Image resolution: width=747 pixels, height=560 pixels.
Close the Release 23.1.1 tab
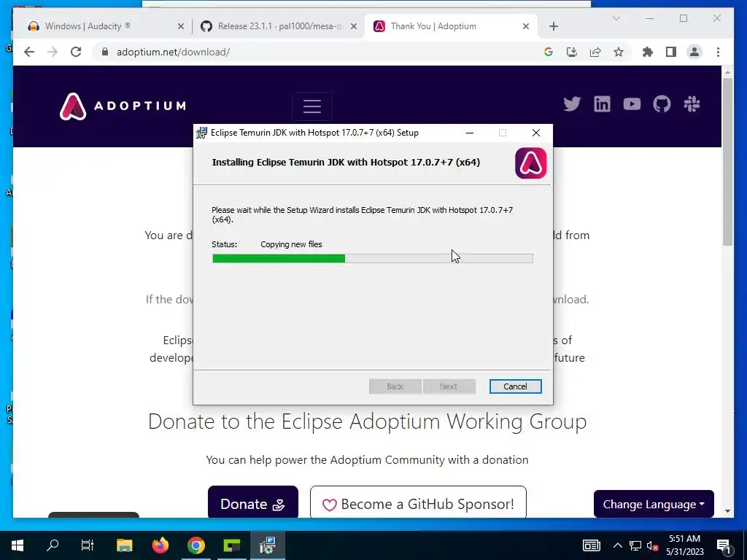[x=354, y=26]
